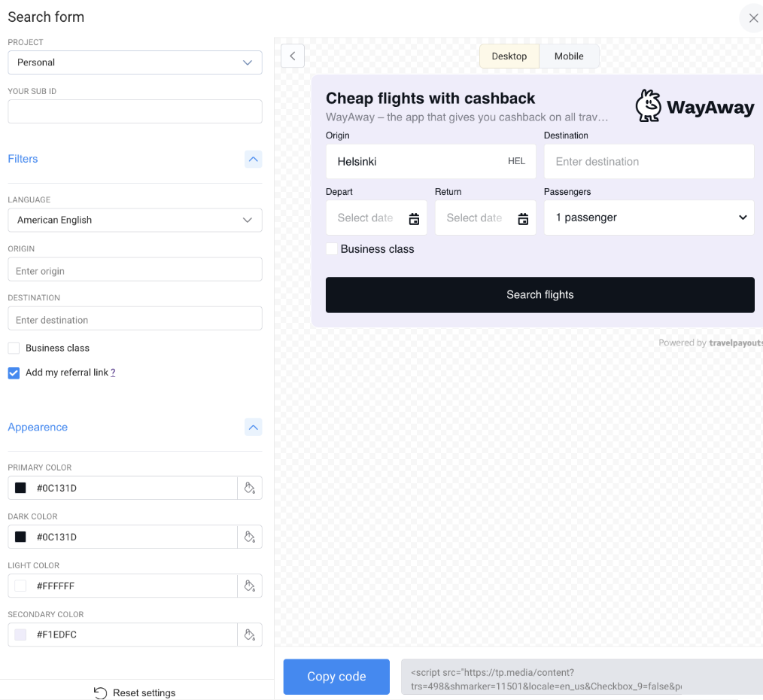The width and height of the screenshot is (763, 700).
Task: Click the Copy code button
Action: 336,677
